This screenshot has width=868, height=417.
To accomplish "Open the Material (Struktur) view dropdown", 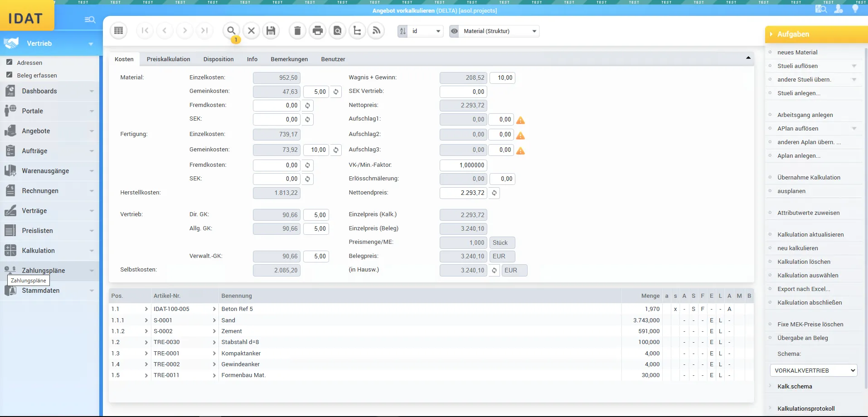I will click(x=499, y=31).
